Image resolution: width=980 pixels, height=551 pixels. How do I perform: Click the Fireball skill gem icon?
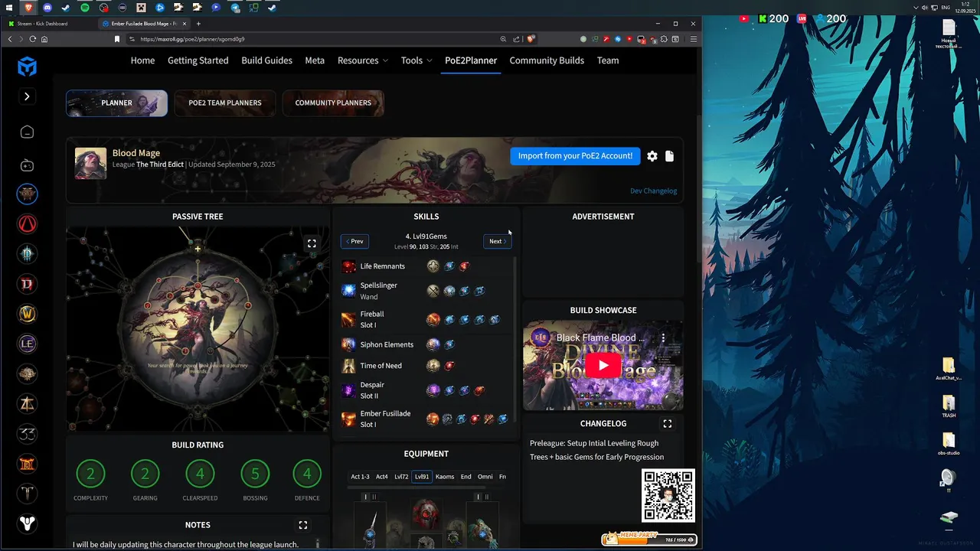349,319
